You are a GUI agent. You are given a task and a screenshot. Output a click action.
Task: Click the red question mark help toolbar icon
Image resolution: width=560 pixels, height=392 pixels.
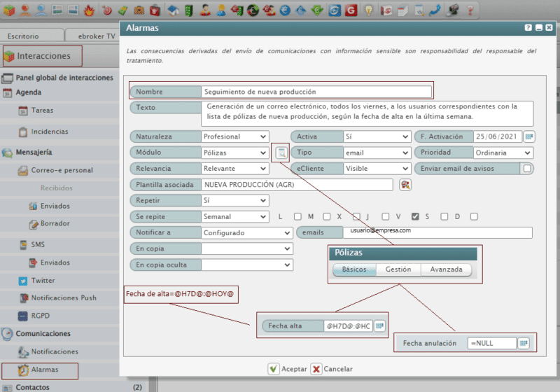[x=470, y=10]
